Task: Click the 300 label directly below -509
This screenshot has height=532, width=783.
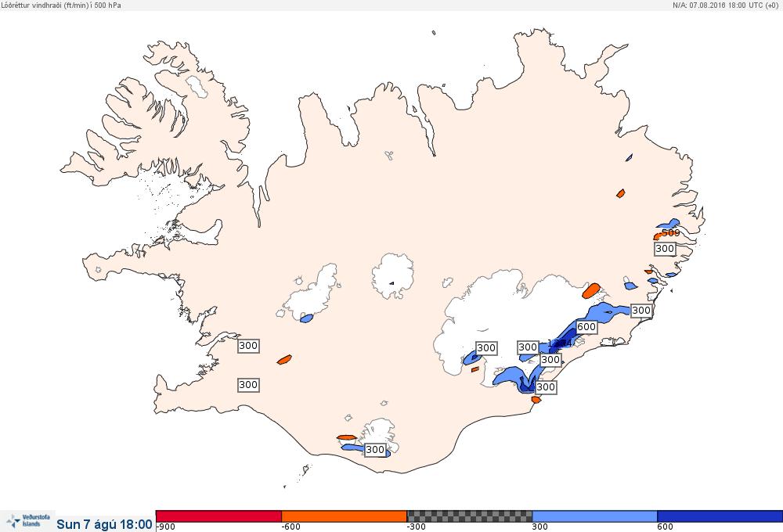Action: 665,249
